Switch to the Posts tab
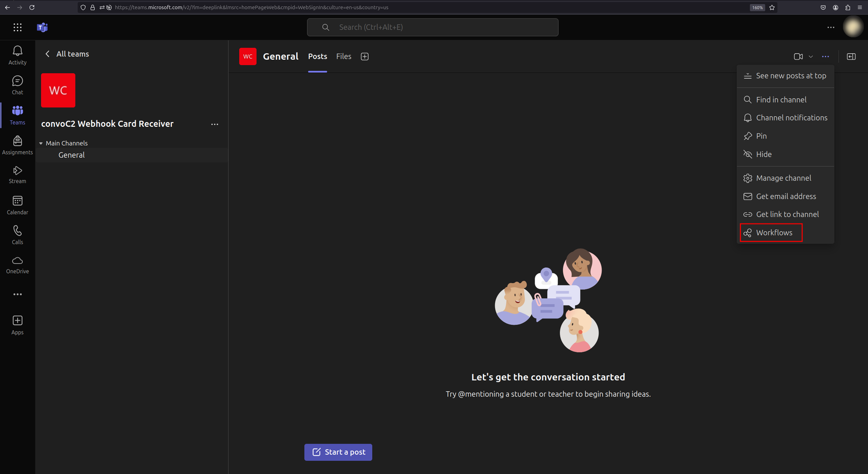 [x=317, y=56]
